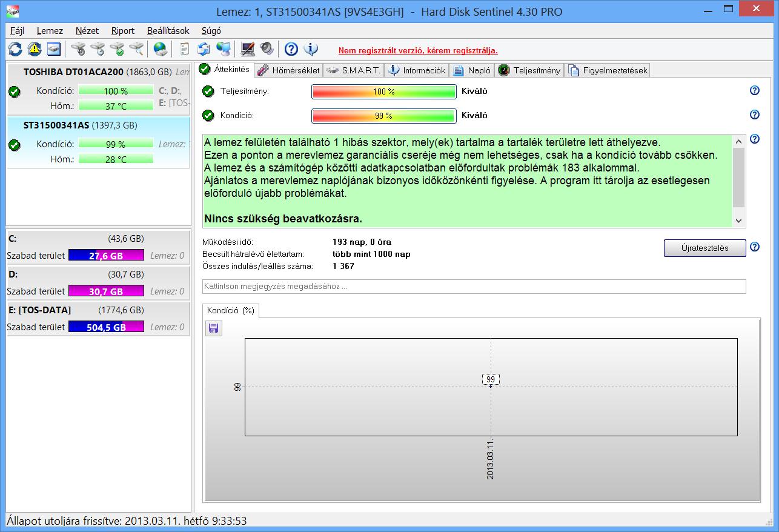
Task: Open the Információk tab
Action: (x=417, y=70)
